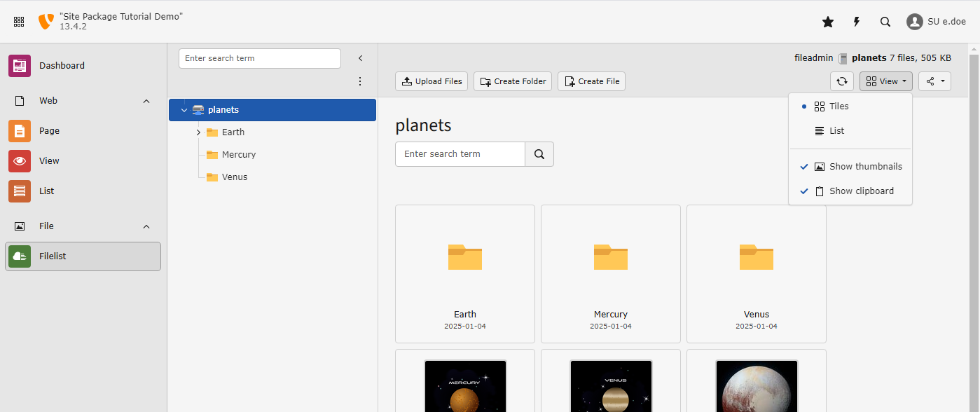Select Venus in the folder tree
Viewport: 980px width, 412px height.
click(x=235, y=177)
